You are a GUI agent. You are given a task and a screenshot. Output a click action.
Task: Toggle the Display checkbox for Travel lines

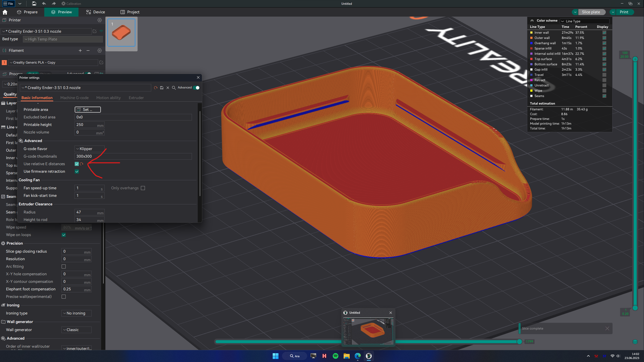click(604, 75)
